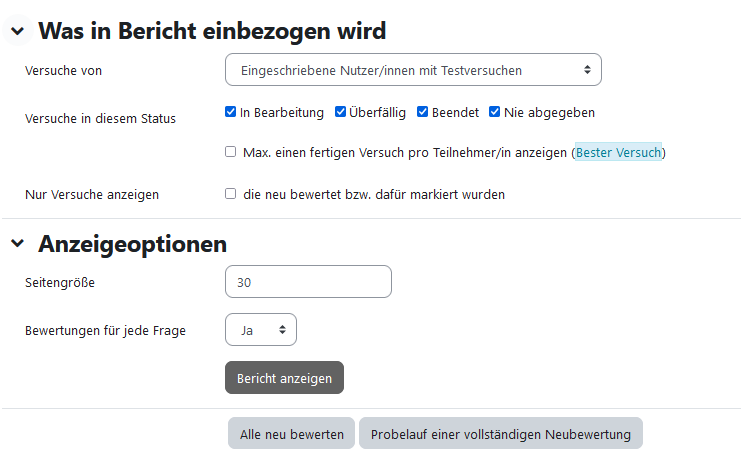Viewport: 741px width, 461px height.
Task: Click the 'Anzeigeoptionen' heading text
Action: (x=132, y=243)
